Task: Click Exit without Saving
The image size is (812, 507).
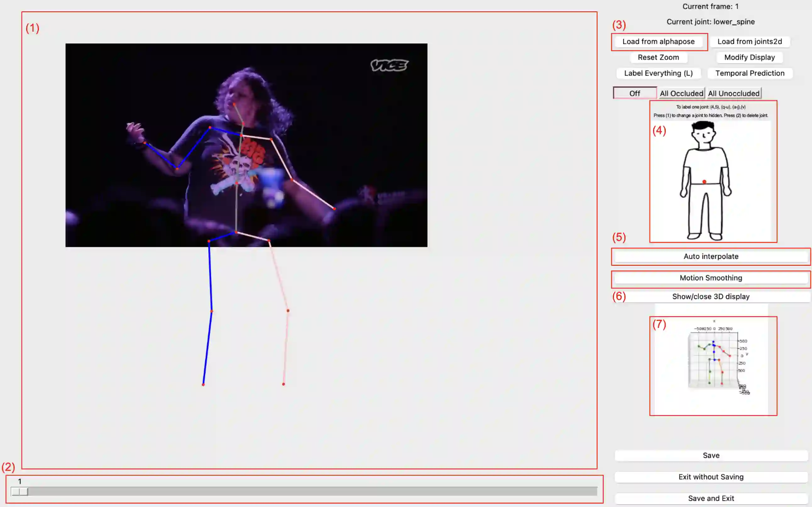Action: (711, 477)
